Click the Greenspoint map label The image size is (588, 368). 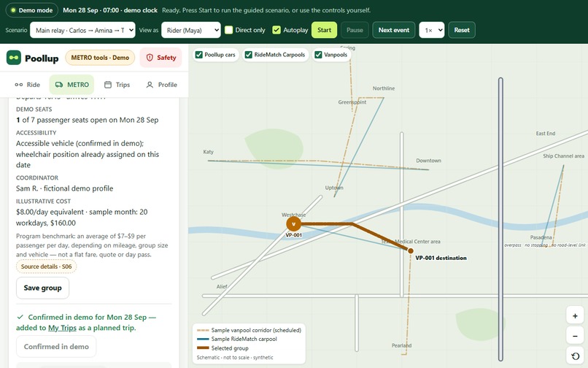(x=352, y=102)
